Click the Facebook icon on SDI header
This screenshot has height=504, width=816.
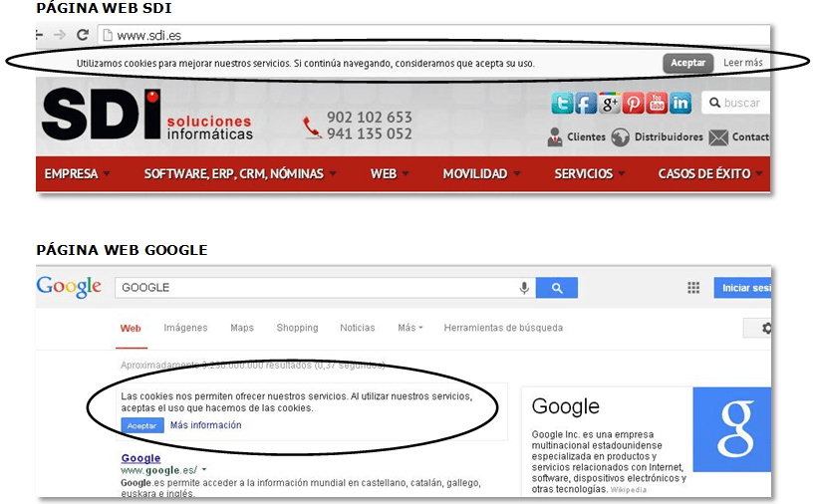tap(586, 103)
